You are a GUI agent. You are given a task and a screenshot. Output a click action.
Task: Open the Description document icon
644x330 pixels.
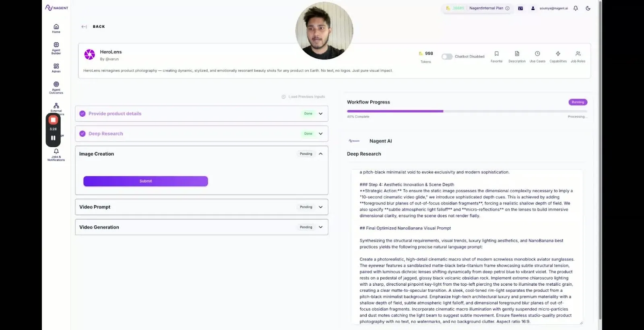click(517, 54)
